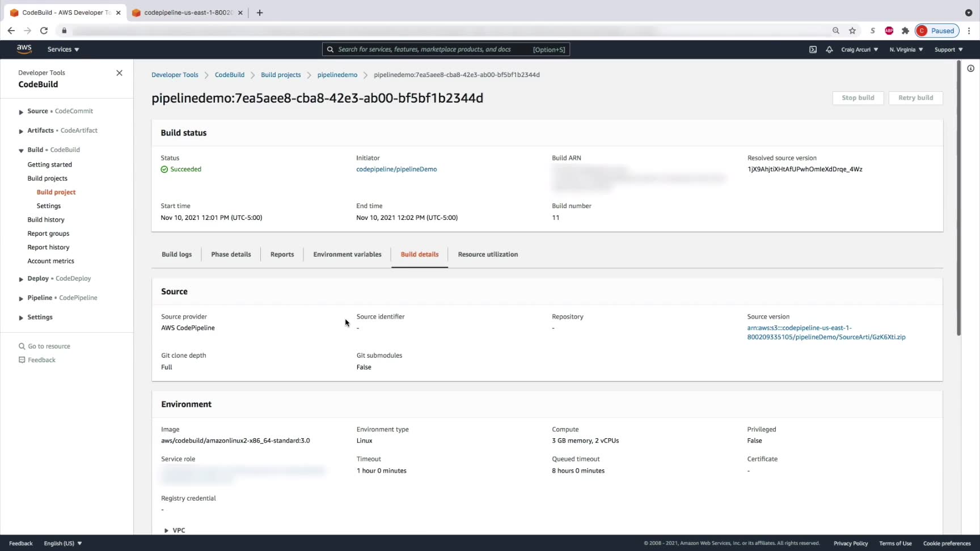Switch to the Reports tab

pos(282,255)
